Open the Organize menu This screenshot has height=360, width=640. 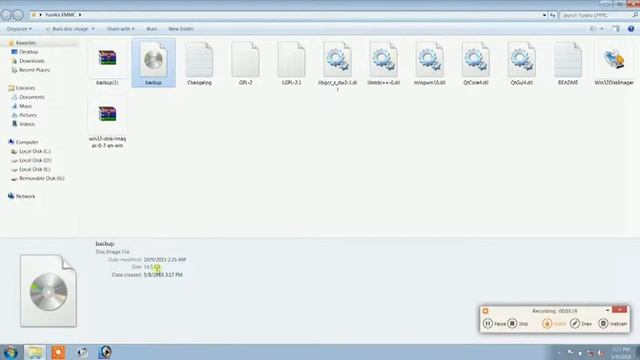click(19, 29)
